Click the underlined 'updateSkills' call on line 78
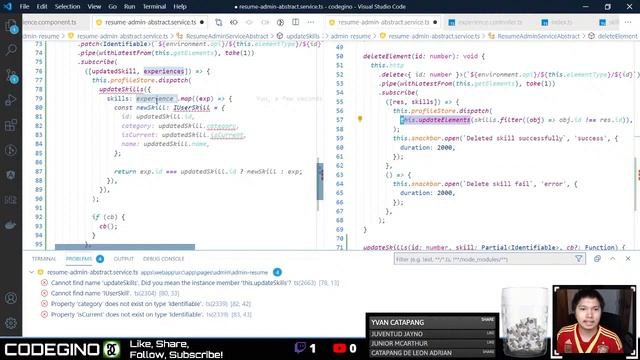This screenshot has width=640, height=360. (x=121, y=89)
